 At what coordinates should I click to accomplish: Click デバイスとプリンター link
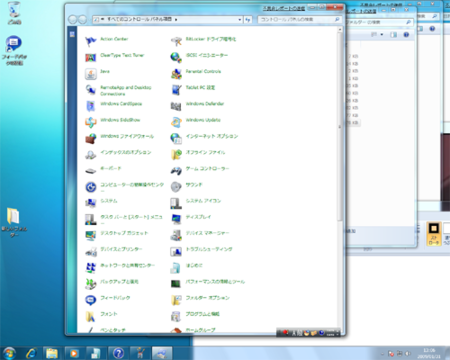(121, 249)
